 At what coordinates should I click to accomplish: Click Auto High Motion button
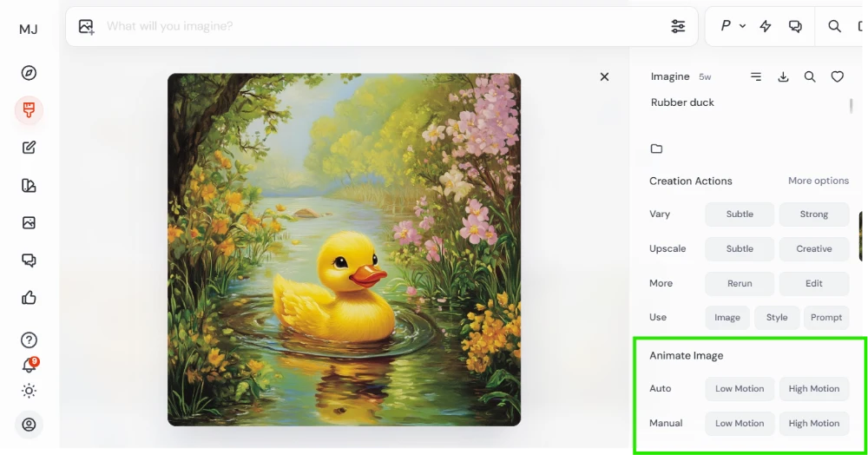pyautogui.click(x=814, y=389)
